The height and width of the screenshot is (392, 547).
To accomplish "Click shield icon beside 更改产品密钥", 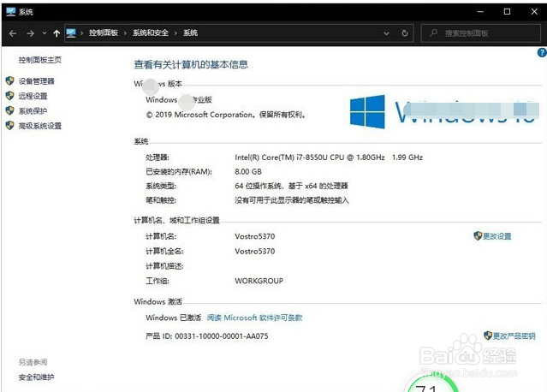I will coord(488,336).
